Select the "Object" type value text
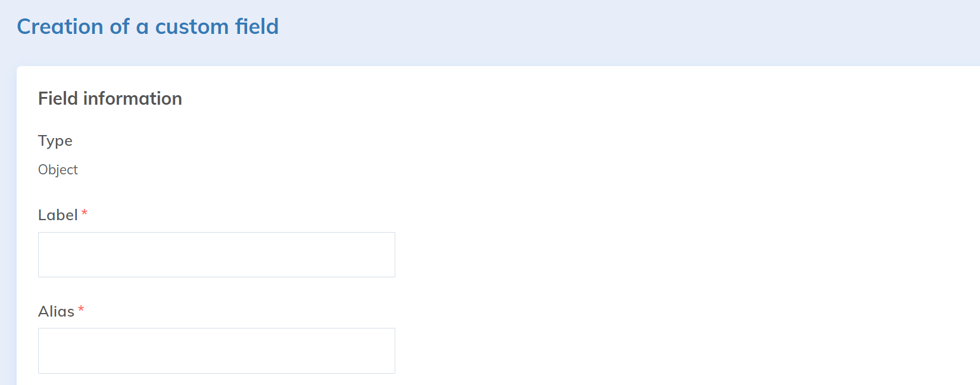980x385 pixels. click(x=58, y=170)
